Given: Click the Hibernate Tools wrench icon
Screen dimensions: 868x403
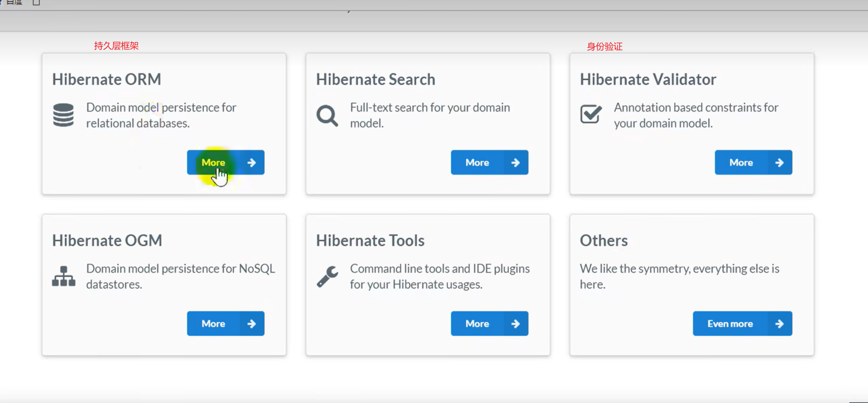Looking at the screenshot, I should (327, 276).
